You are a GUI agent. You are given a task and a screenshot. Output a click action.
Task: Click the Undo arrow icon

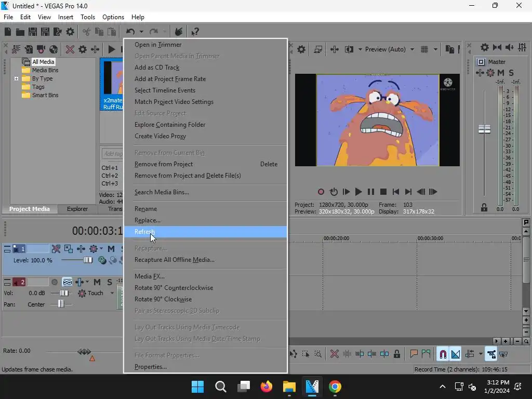point(130,32)
